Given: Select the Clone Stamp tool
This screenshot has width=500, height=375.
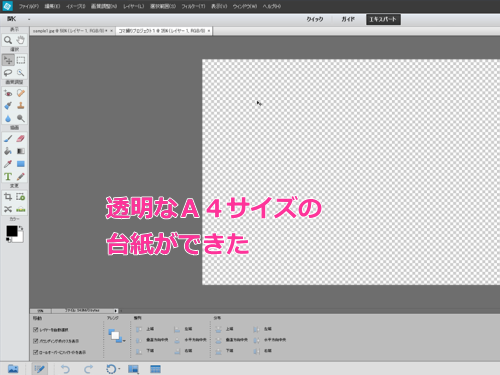Looking at the screenshot, I should point(21,106).
